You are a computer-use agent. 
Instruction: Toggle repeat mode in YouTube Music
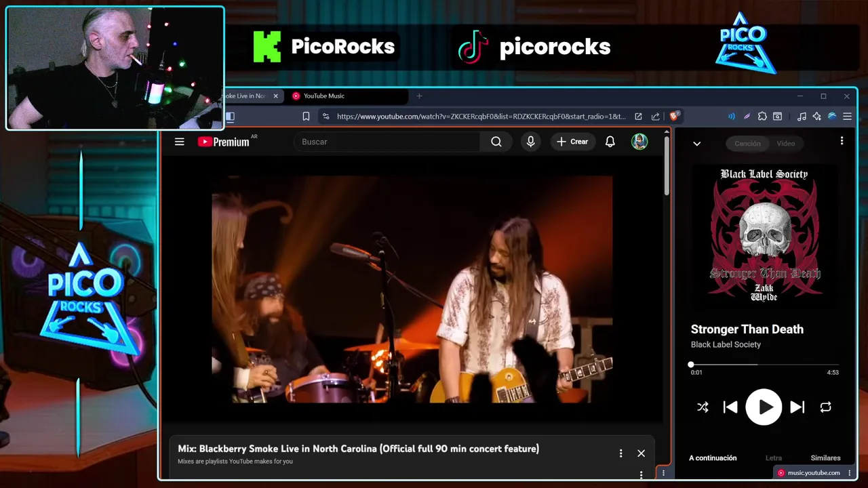[825, 407]
